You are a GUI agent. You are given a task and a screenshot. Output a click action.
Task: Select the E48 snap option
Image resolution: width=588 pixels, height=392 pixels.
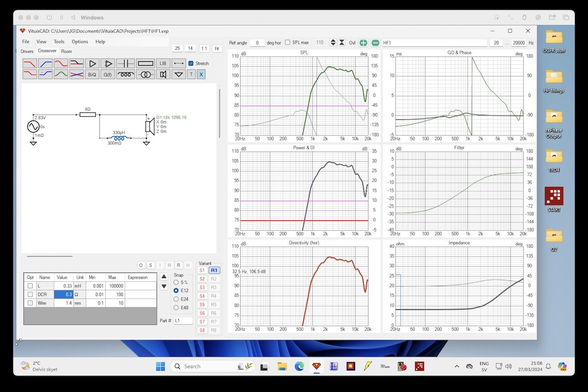[176, 308]
